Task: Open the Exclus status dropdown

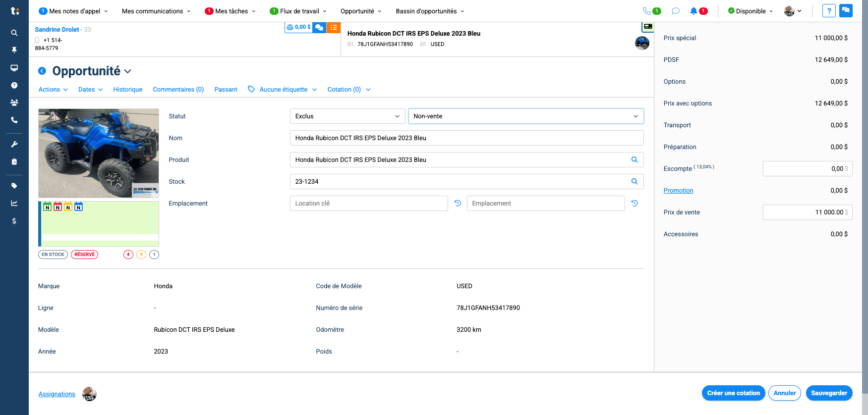Action: click(347, 116)
